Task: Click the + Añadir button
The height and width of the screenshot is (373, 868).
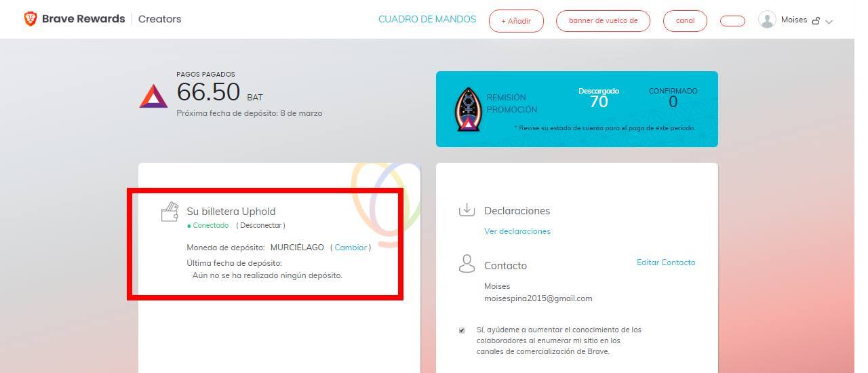Action: point(516,21)
